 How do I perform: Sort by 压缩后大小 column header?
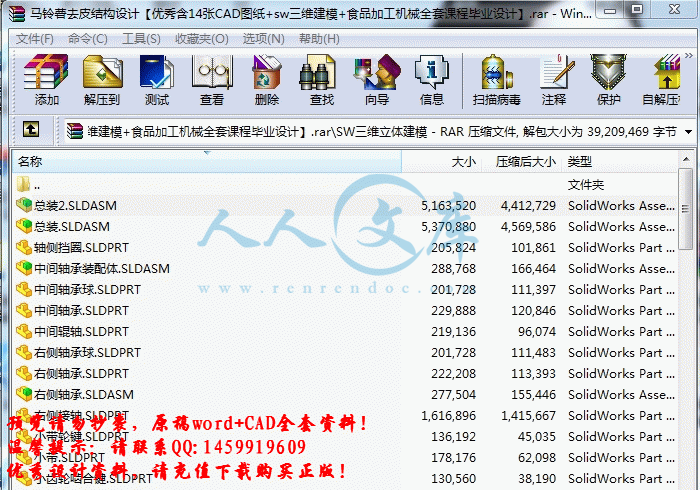[525, 161]
